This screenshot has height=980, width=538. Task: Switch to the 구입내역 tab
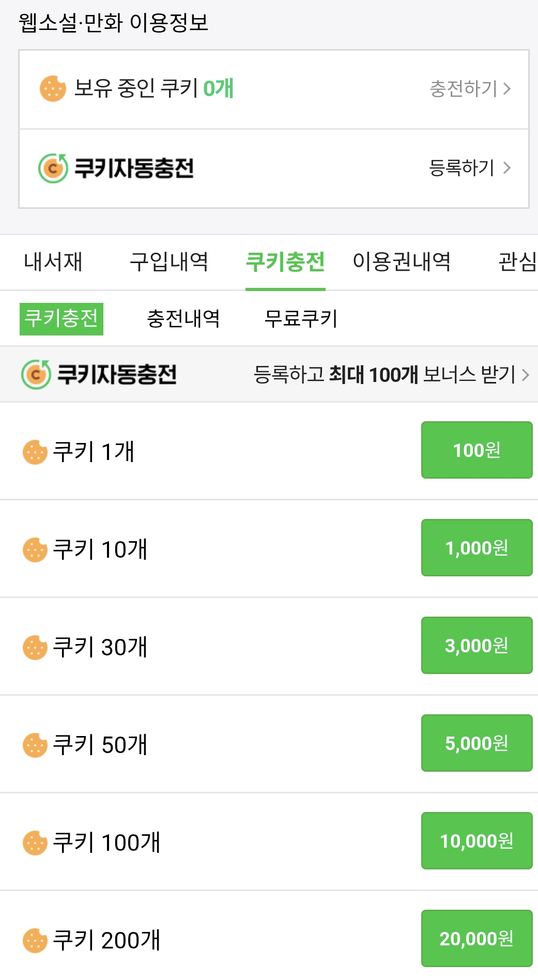(169, 262)
